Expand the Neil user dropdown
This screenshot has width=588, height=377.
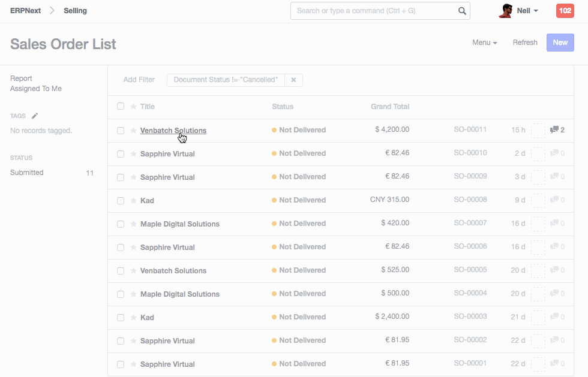click(527, 11)
